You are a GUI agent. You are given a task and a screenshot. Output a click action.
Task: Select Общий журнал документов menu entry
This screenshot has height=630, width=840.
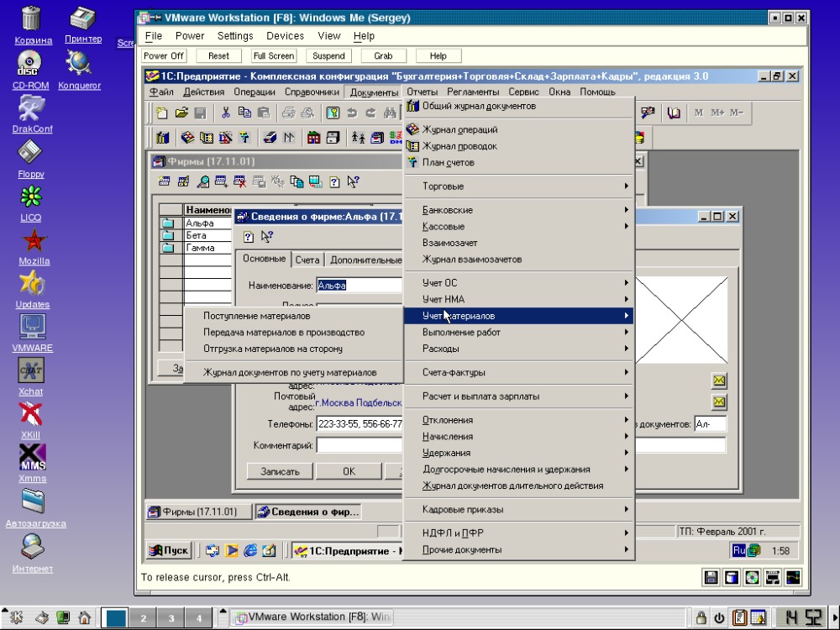pyautogui.click(x=518, y=106)
